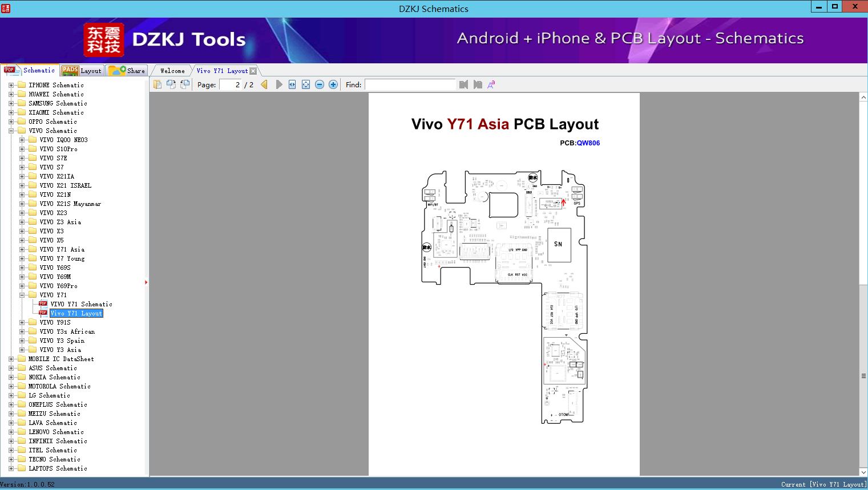Zoom in with the plus icon
The image size is (868, 490).
(x=333, y=84)
